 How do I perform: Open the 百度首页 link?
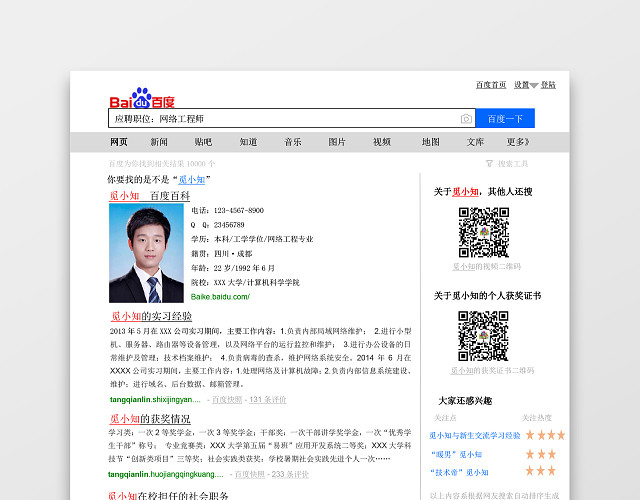(491, 85)
